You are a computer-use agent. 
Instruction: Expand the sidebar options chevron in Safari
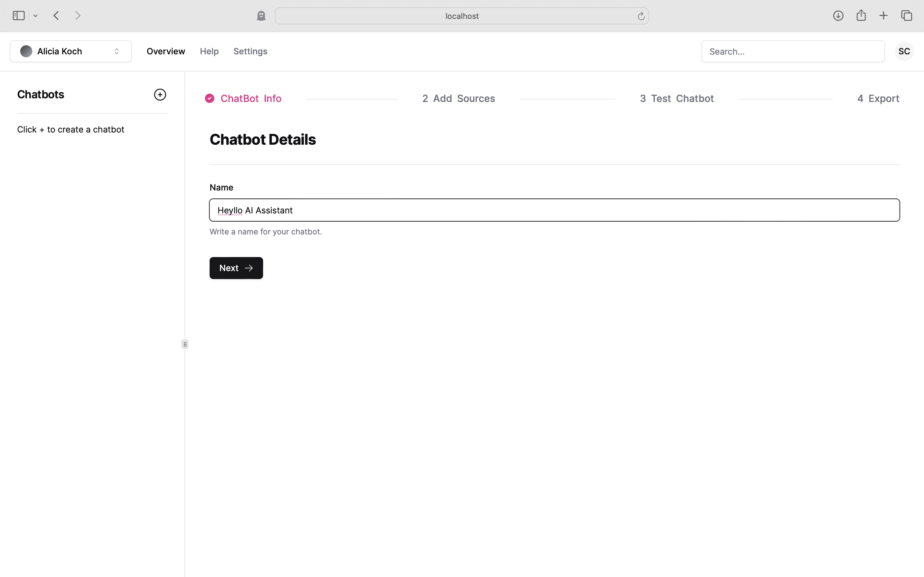pyautogui.click(x=35, y=16)
